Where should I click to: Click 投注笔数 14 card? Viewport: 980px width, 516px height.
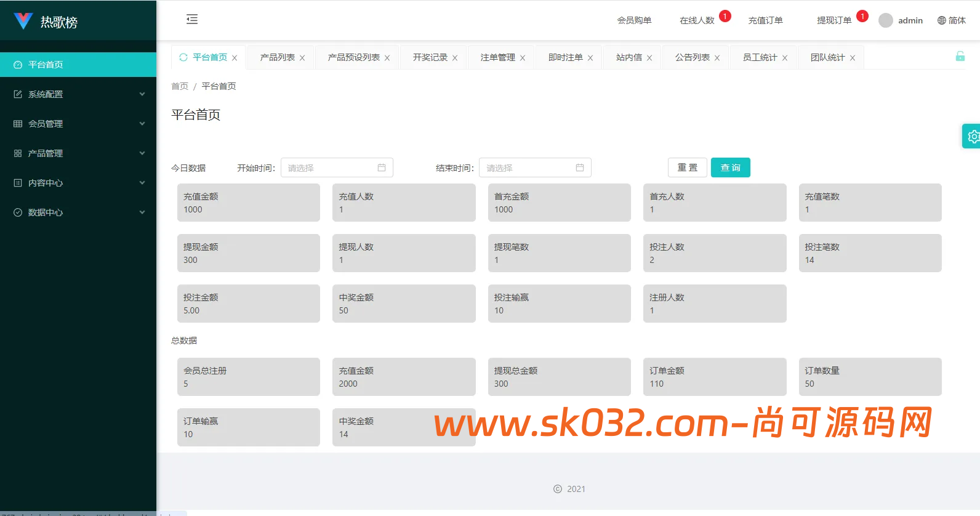pyautogui.click(x=870, y=253)
